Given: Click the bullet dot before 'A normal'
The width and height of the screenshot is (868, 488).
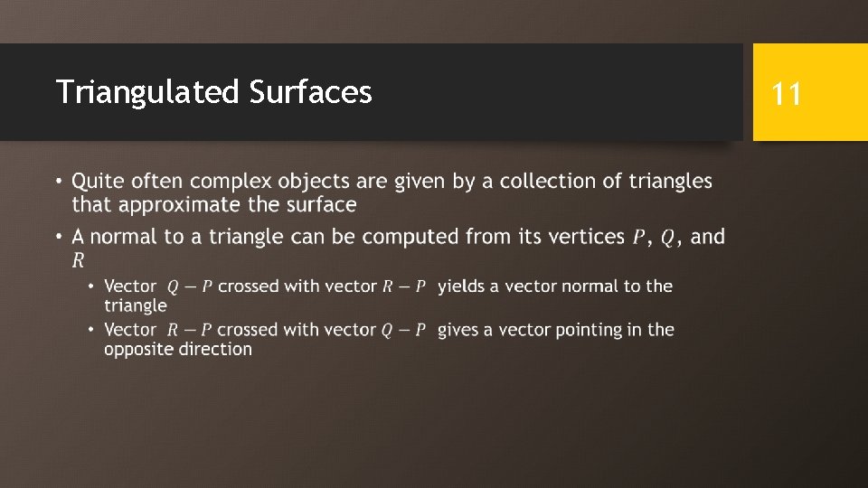Looking at the screenshot, I should [x=60, y=237].
